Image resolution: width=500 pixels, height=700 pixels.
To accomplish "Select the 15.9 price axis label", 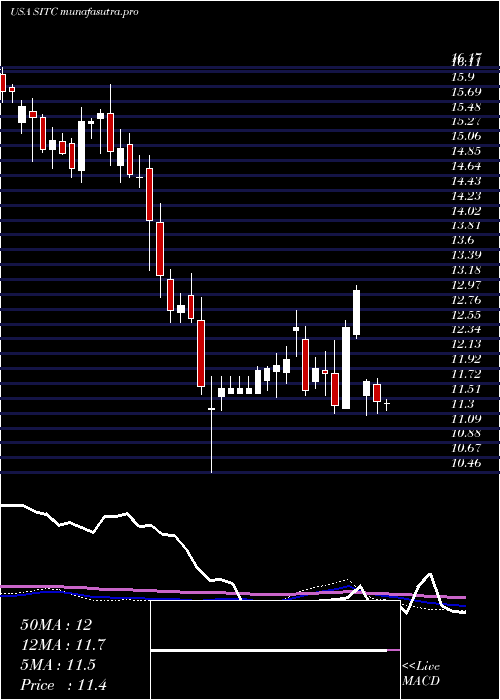I will (x=462, y=77).
